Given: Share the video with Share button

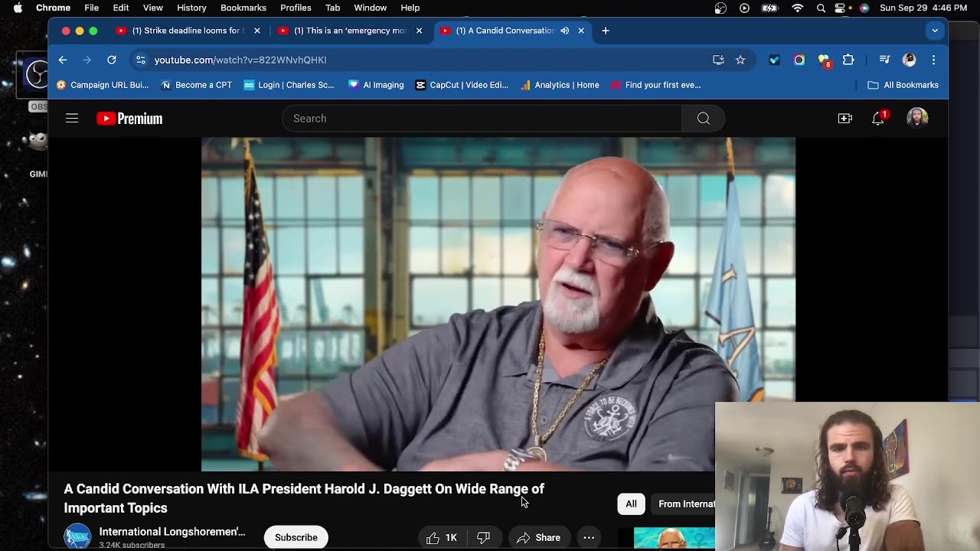Looking at the screenshot, I should pyautogui.click(x=538, y=537).
